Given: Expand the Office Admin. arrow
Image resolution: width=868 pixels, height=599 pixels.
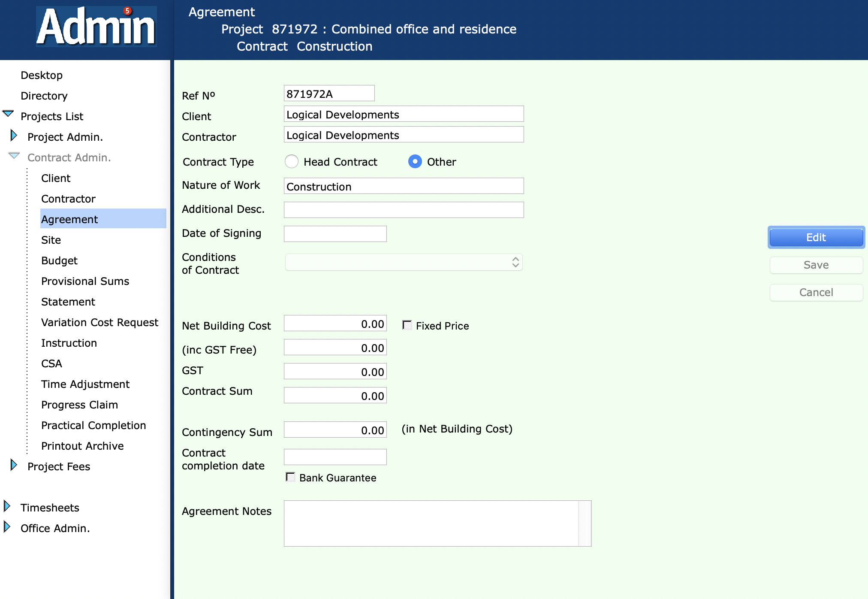Looking at the screenshot, I should [7, 527].
